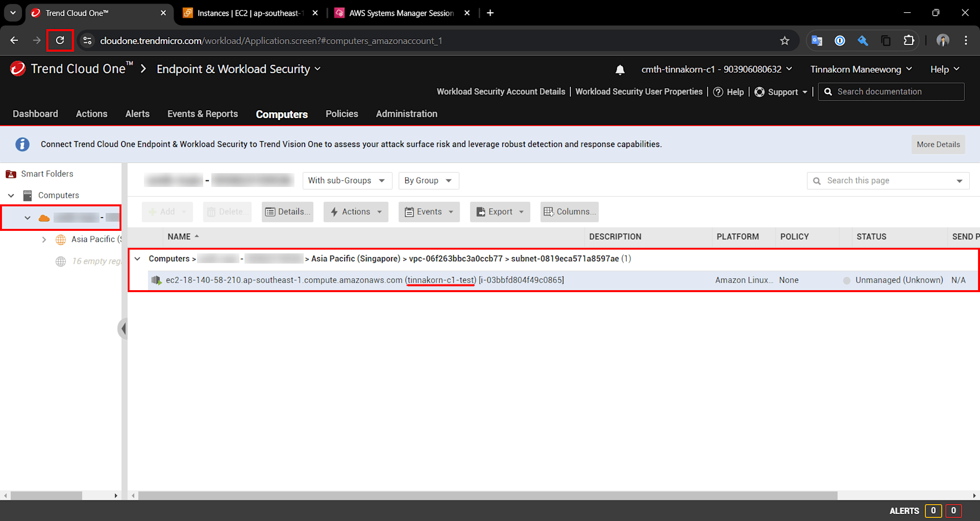
Task: Click Help link with question mark
Action: coord(729,92)
